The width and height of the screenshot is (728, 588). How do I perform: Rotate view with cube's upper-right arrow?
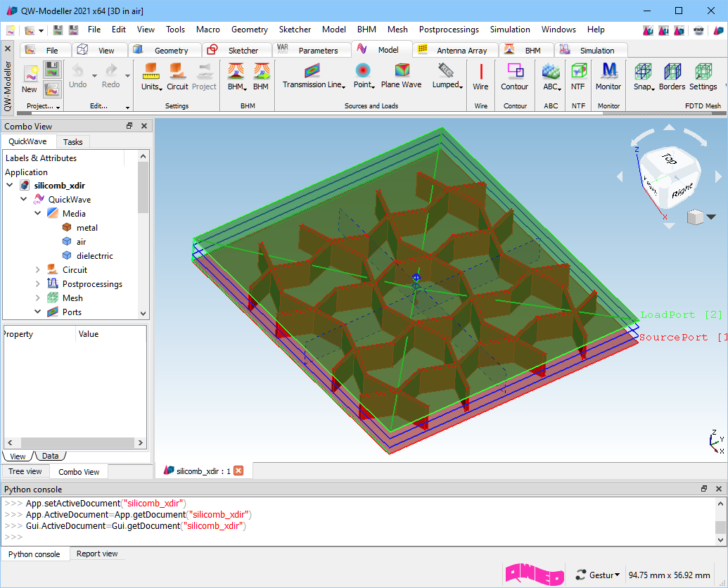point(696,137)
